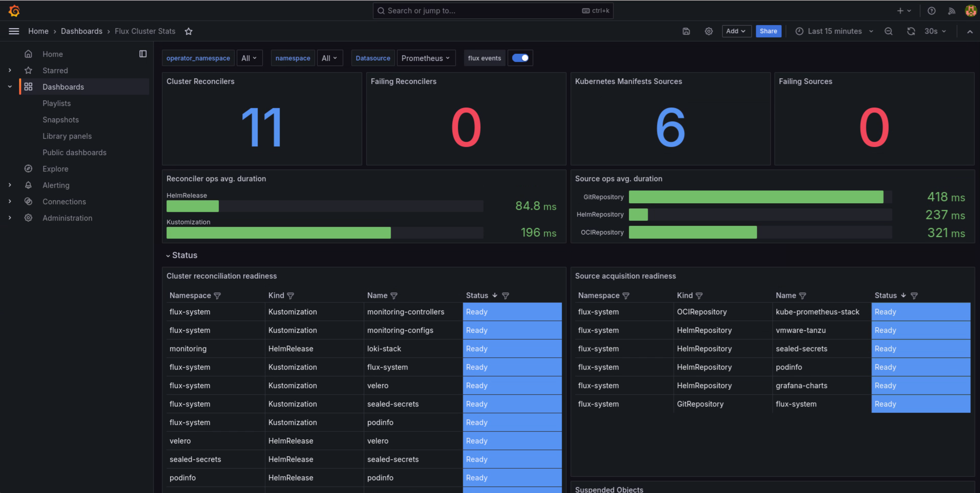This screenshot has height=493, width=980.
Task: Click Suspended Objects panel title
Action: click(609, 489)
